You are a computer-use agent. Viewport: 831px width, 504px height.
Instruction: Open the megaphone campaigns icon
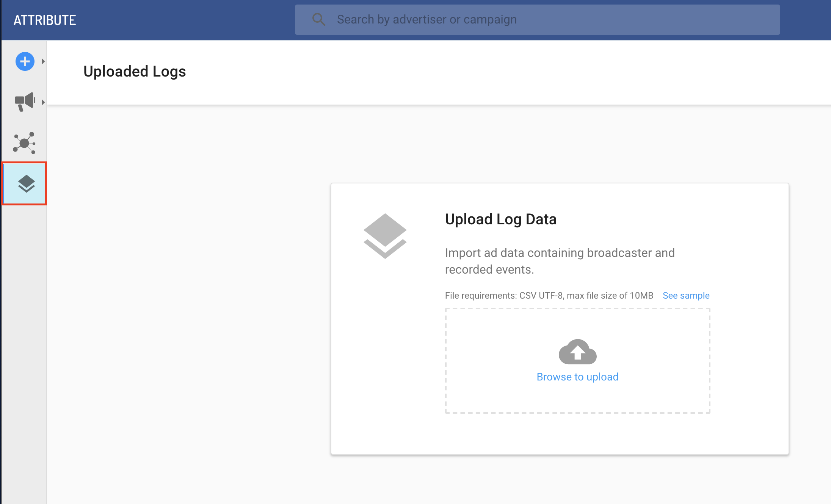(25, 102)
